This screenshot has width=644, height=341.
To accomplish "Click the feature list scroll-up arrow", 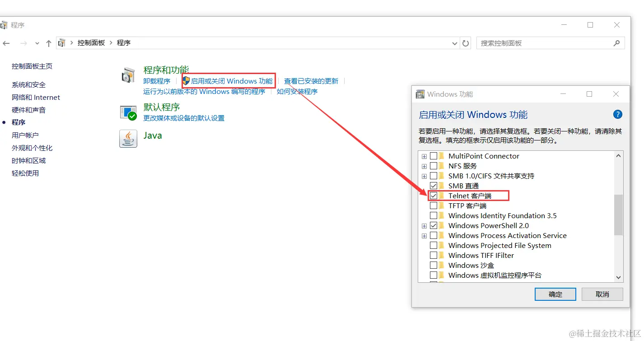I will pyautogui.click(x=619, y=156).
